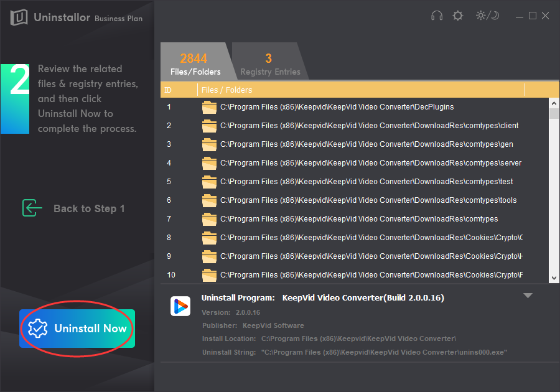Collapse the program details panel arrow

point(528,296)
